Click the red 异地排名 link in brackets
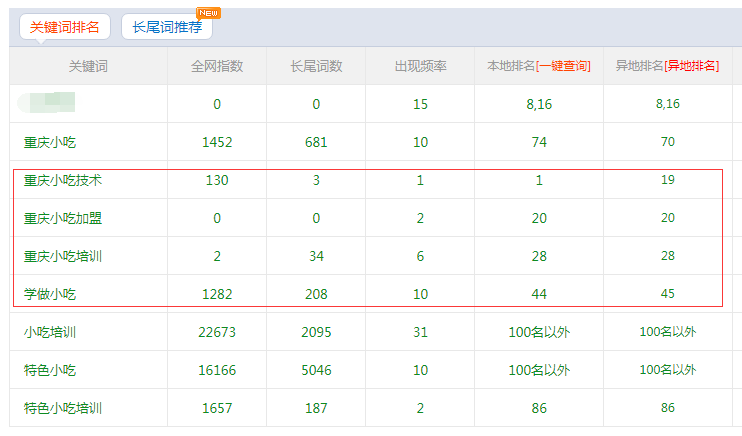Viewport: 742px width, 436px height. [693, 66]
